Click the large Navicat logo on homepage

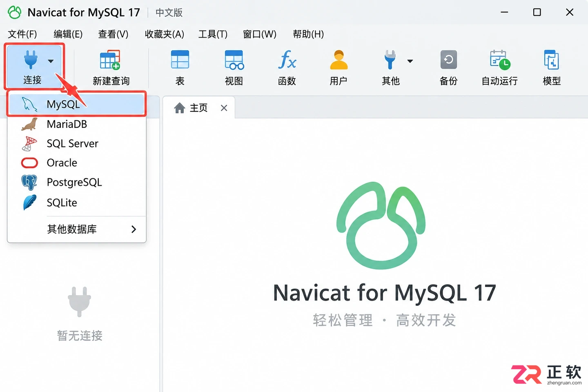(x=381, y=225)
